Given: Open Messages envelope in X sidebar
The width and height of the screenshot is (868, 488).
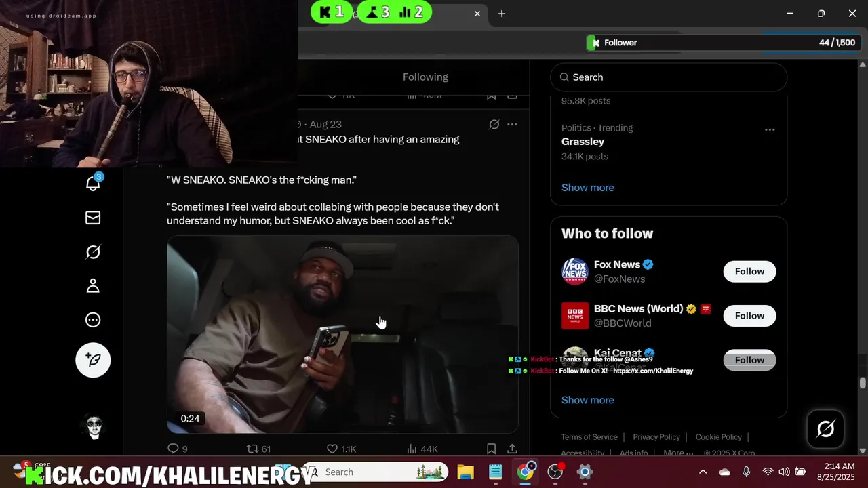Looking at the screenshot, I should (x=93, y=218).
